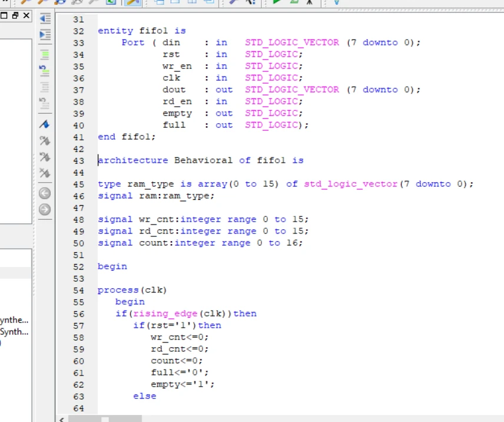The height and width of the screenshot is (422, 504).
Task: Float the left panel using the restore button
Action: pyautogui.click(x=15, y=15)
